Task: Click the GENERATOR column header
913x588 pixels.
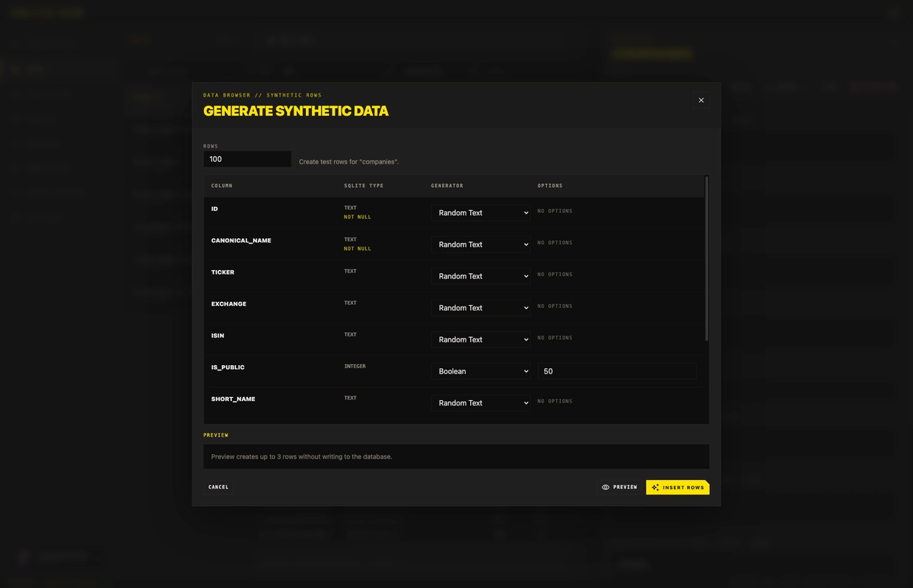Action: click(x=447, y=186)
